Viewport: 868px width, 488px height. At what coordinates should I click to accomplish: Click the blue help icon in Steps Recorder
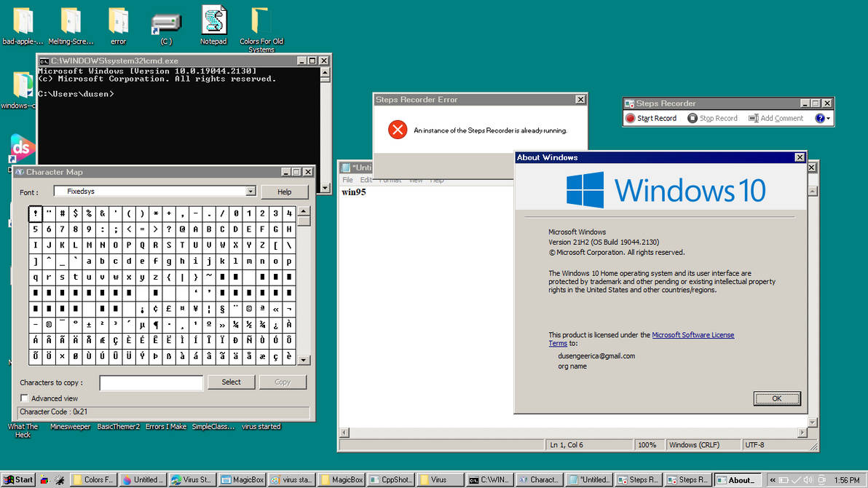coord(820,118)
